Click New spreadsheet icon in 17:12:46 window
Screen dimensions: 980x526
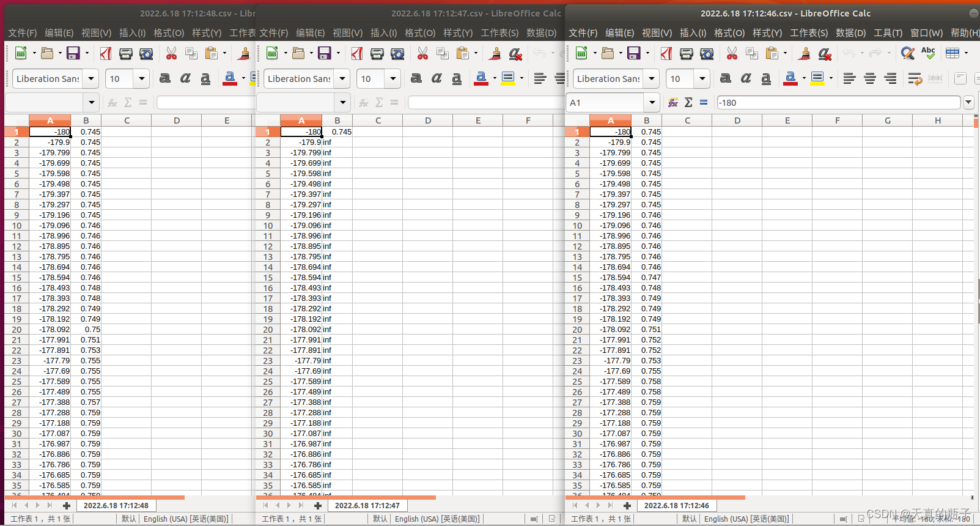pyautogui.click(x=581, y=53)
